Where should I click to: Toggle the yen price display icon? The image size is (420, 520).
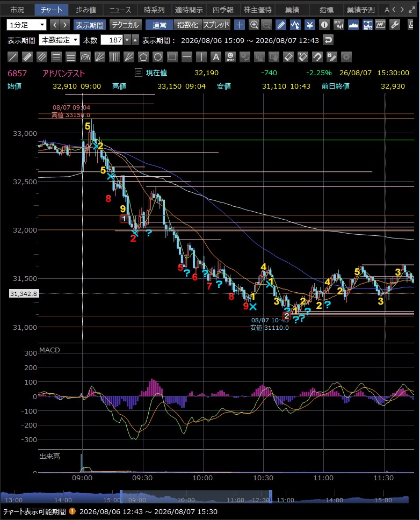point(309,25)
